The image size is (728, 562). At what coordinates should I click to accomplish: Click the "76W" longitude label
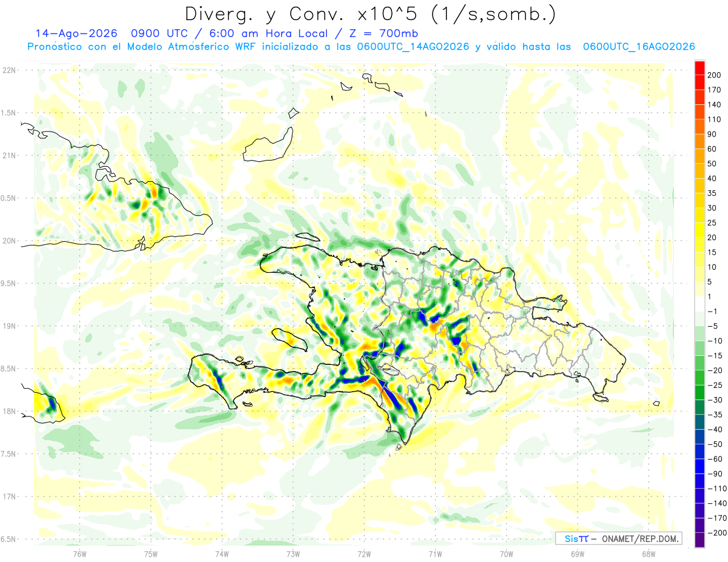tap(79, 553)
